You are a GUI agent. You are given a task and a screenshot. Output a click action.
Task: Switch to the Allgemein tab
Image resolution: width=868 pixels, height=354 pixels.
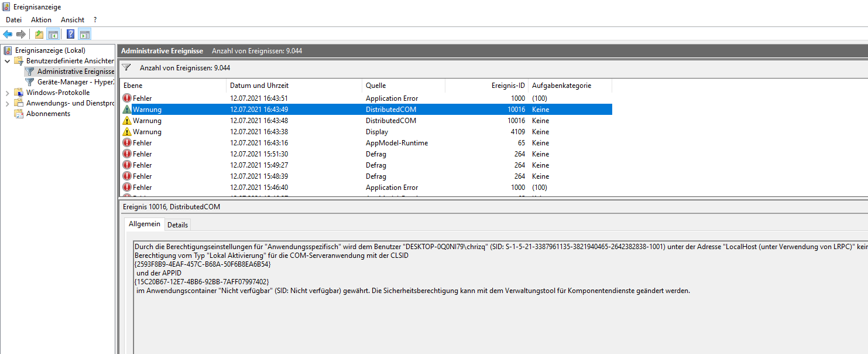click(145, 224)
